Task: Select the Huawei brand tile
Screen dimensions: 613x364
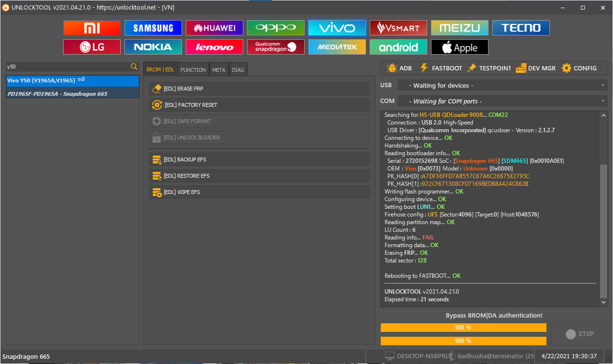Action: [215, 28]
